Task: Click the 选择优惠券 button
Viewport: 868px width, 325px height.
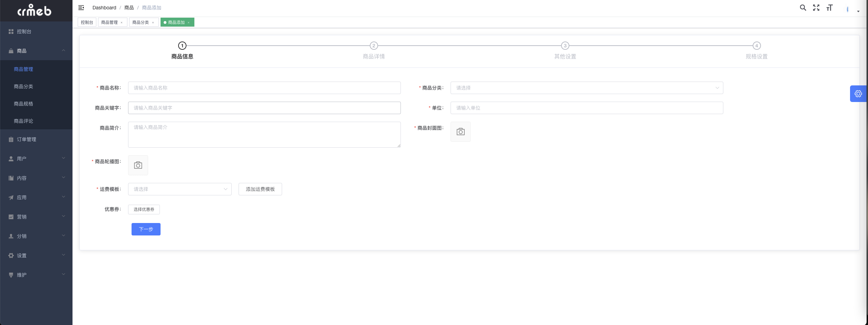Action: (144, 210)
